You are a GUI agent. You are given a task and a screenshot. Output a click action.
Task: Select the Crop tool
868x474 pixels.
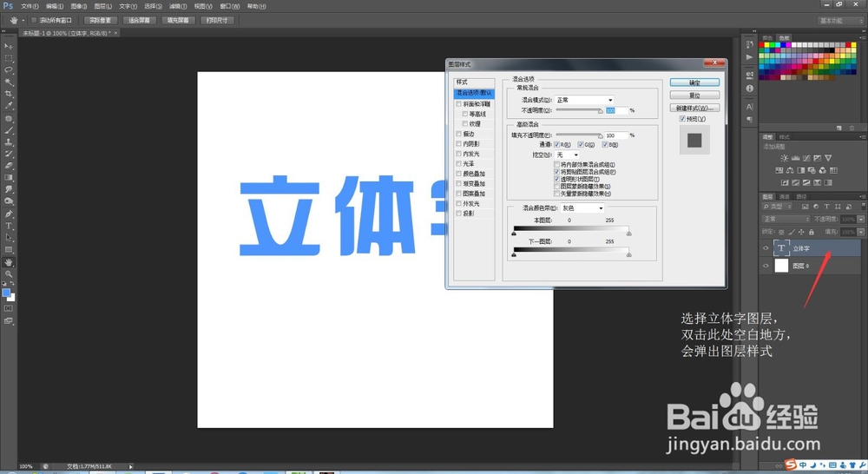(x=9, y=94)
